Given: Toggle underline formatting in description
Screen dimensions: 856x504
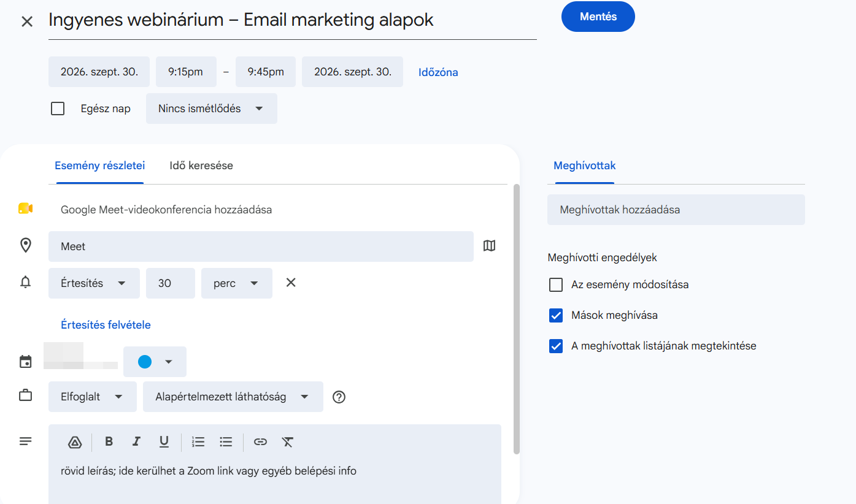Looking at the screenshot, I should (164, 441).
